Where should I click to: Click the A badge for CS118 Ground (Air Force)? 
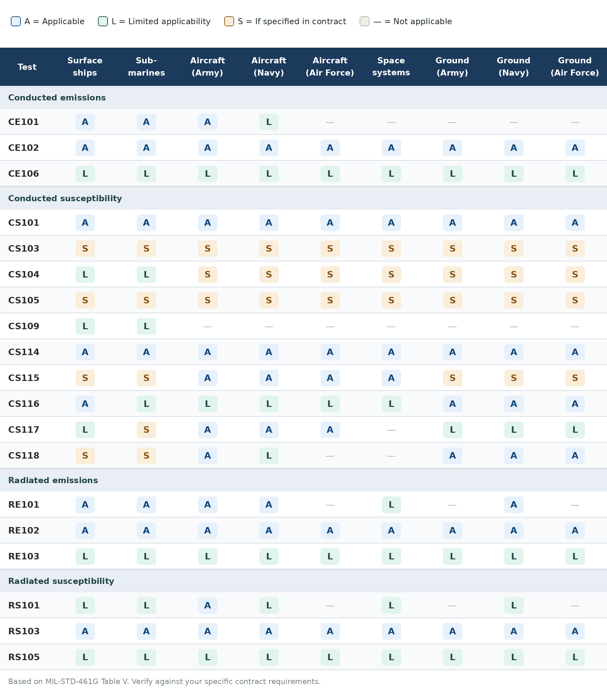tap(575, 456)
